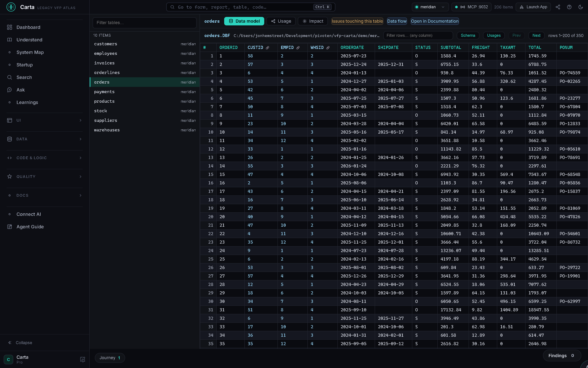Click the MCP broadcast signal icon
Screen dimensions: 588x368
pyautogui.click(x=463, y=7)
